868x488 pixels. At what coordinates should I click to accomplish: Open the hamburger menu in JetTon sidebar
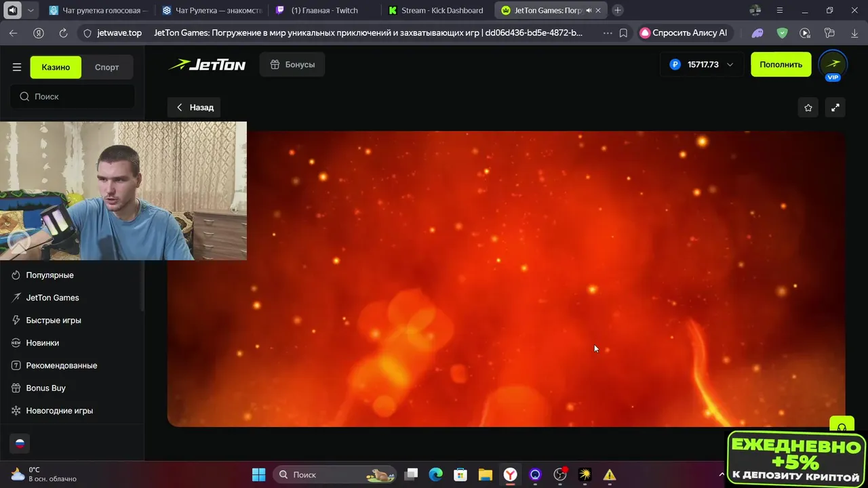coord(17,67)
